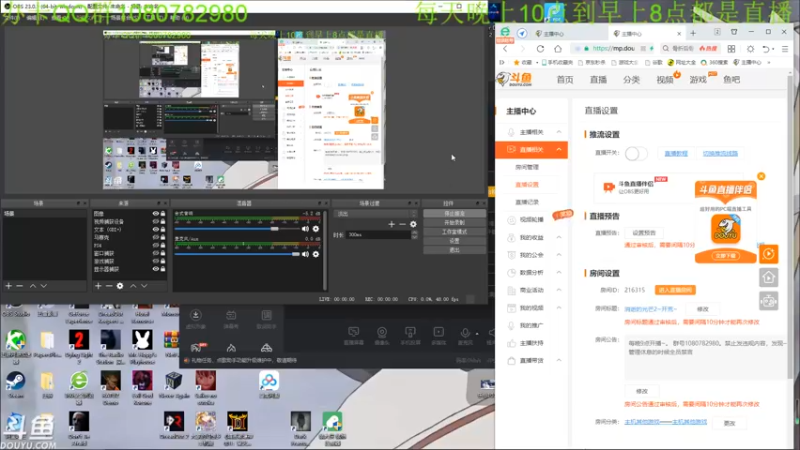800x450 pixels.
Task: Add a new source with the plus icon
Action: 98,286
